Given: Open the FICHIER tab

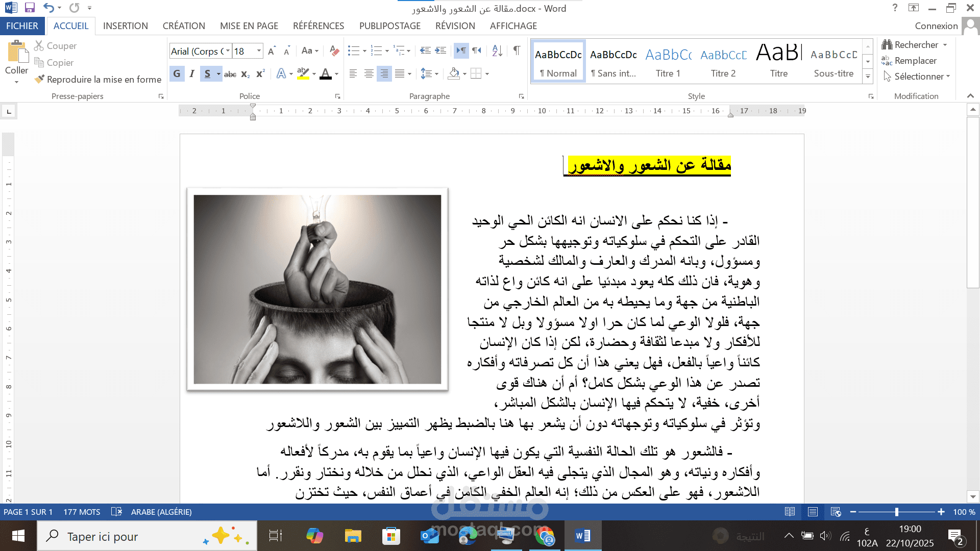Looking at the screenshot, I should point(22,26).
